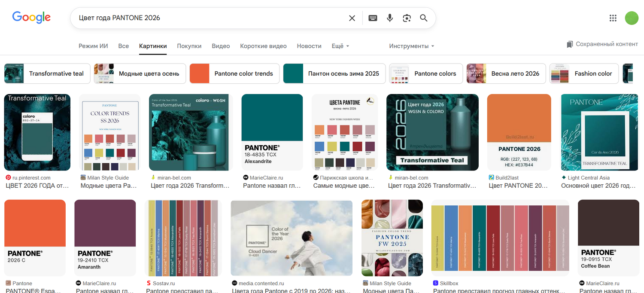Open the orange PANTONE 2026 C swatch
This screenshot has height=293, width=644.
35,238
